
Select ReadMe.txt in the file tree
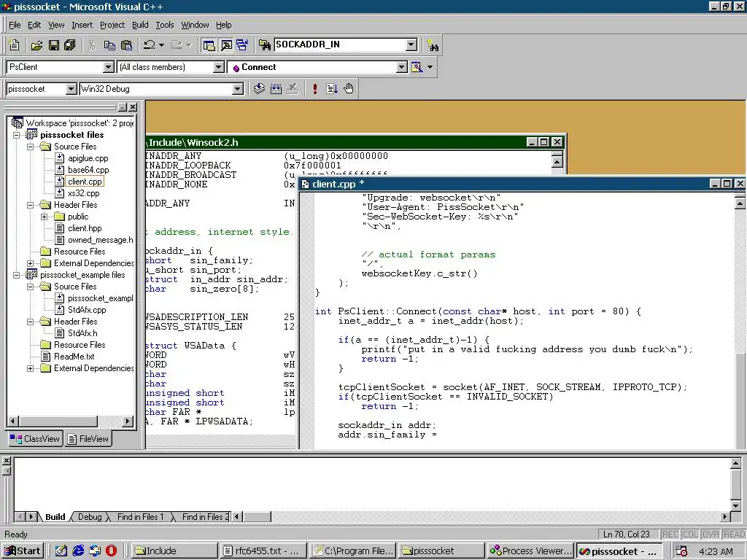click(74, 357)
